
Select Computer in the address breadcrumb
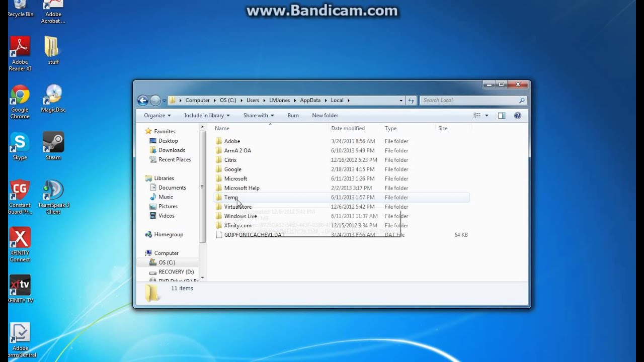coord(197,100)
